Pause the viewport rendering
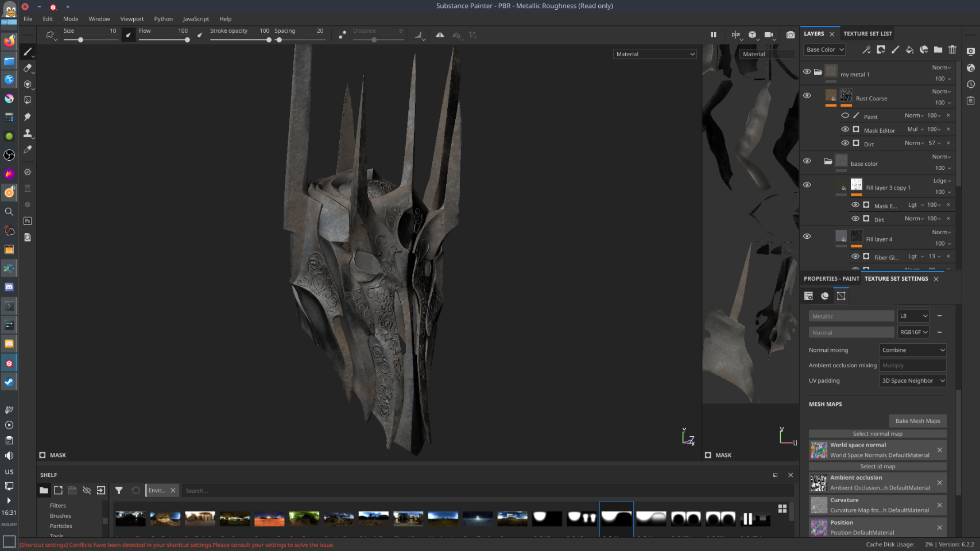This screenshot has height=551, width=980. [x=714, y=35]
